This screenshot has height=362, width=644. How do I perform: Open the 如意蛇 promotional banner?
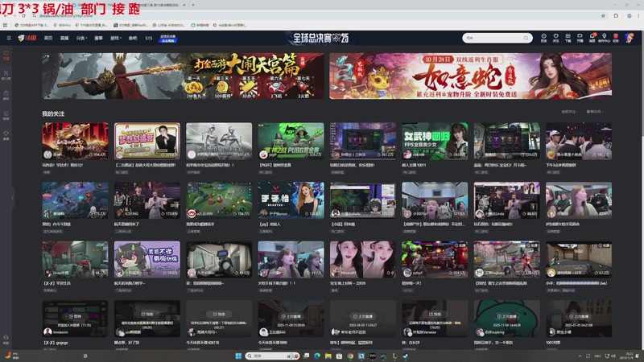470,76
